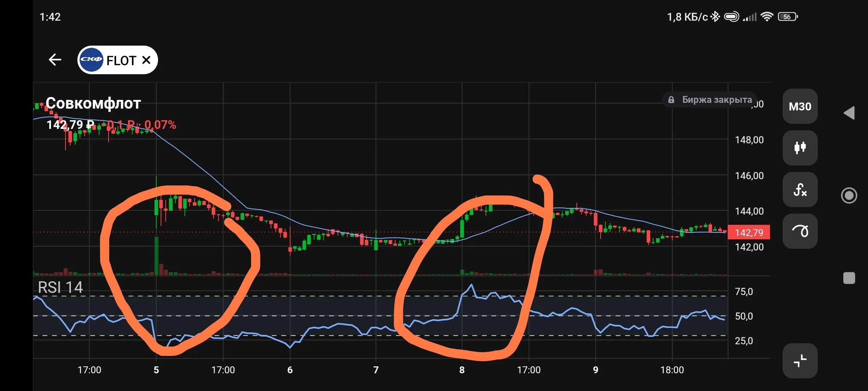Click the current price tag 142,79
The width and height of the screenshot is (868, 391).
749,232
